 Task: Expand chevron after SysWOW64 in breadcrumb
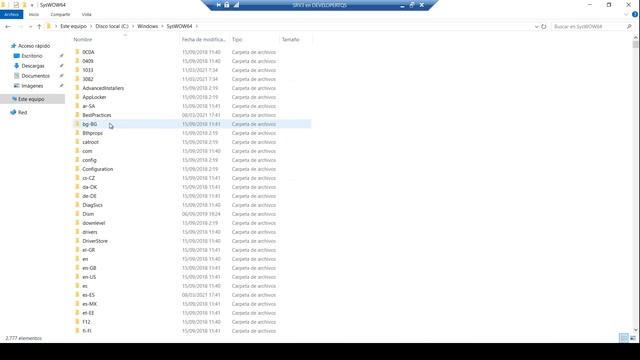pos(197,26)
